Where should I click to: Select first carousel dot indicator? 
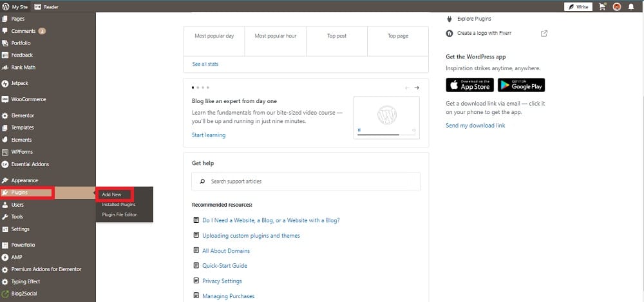193,88
